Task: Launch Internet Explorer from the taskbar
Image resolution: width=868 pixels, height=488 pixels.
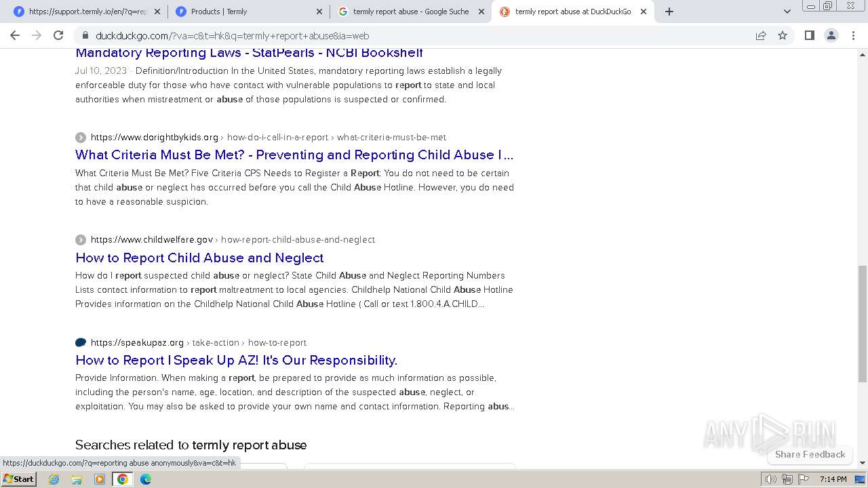Action: click(54, 479)
